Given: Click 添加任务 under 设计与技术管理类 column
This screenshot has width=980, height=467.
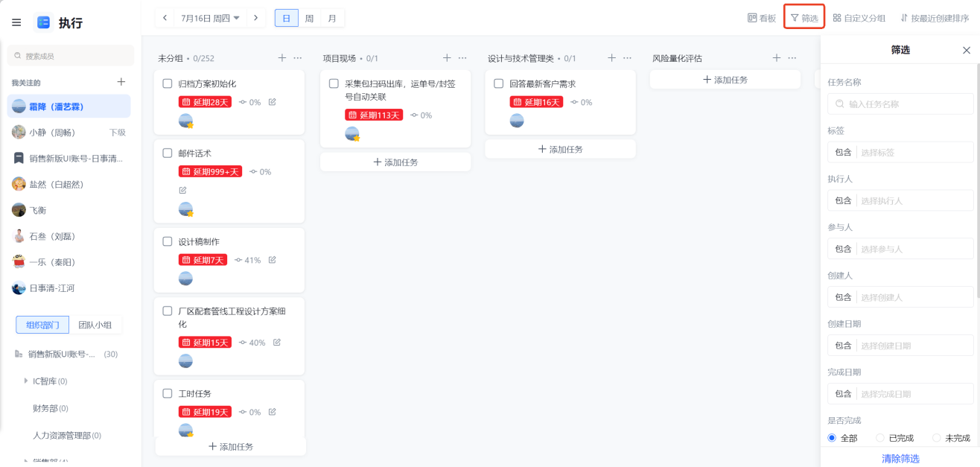Looking at the screenshot, I should coord(561,149).
